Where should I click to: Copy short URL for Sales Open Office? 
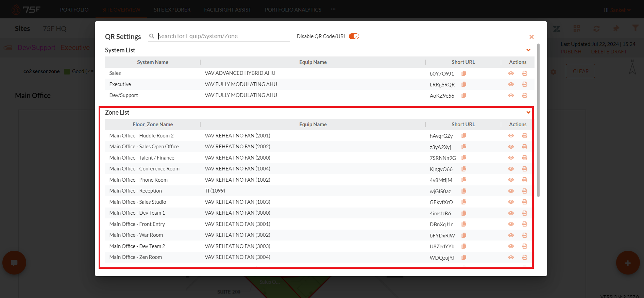point(464,147)
